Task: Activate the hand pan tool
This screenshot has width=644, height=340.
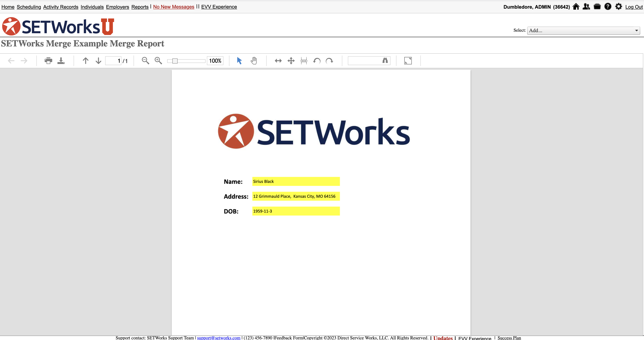Action: 254,61
